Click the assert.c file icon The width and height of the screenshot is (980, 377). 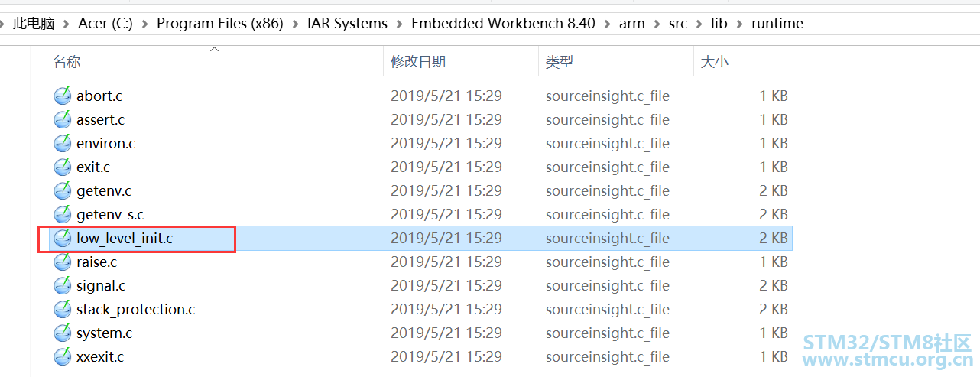click(63, 119)
